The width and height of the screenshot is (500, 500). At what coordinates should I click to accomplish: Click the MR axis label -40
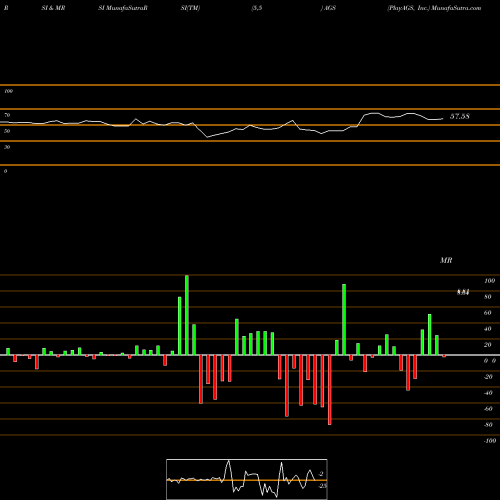point(488,393)
